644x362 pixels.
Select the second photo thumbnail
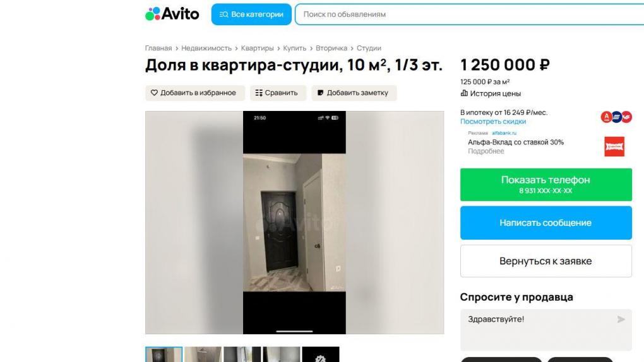click(x=203, y=354)
